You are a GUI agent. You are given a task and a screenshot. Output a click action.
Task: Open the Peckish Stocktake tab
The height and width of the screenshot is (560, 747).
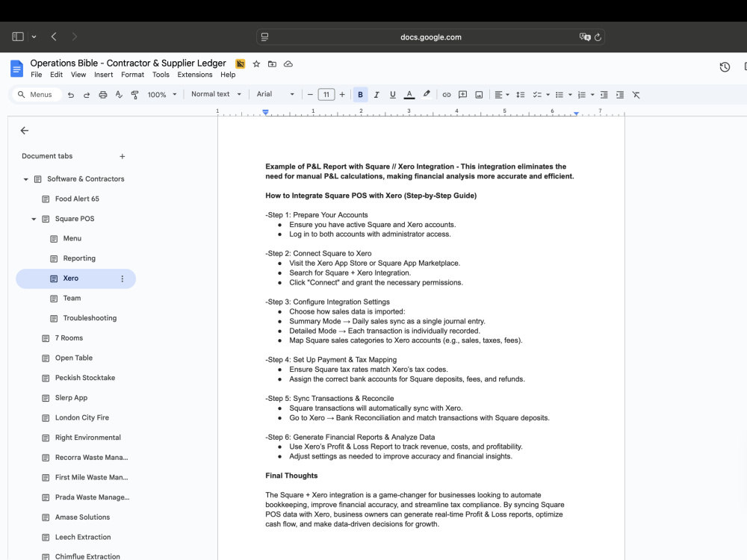[x=85, y=378]
